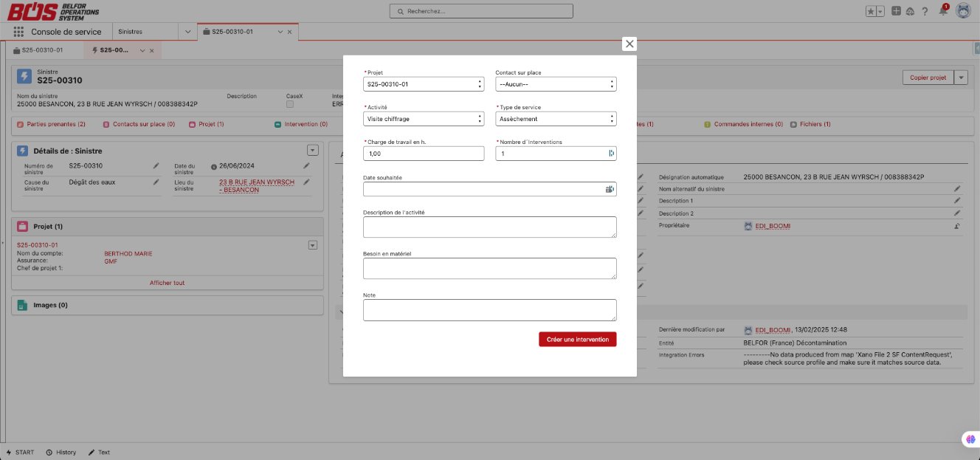This screenshot has width=980, height=460.
Task: Open the START utility bar item
Action: click(20, 452)
